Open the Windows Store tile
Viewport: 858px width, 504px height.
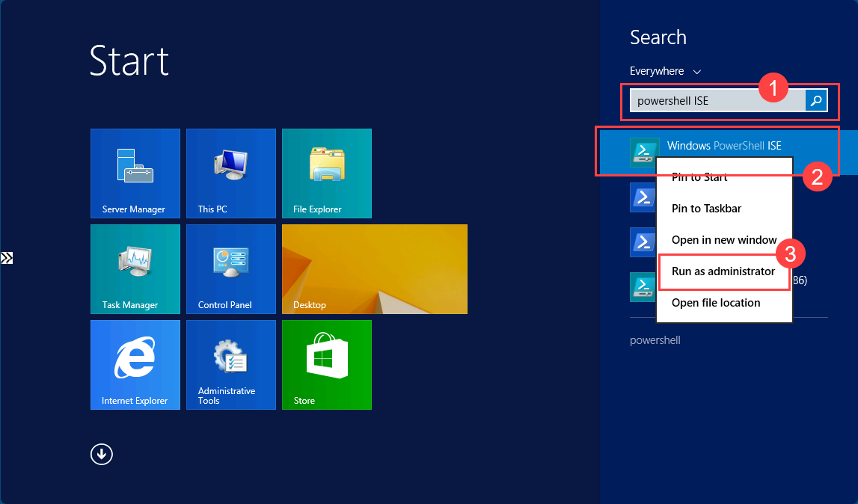tap(326, 365)
